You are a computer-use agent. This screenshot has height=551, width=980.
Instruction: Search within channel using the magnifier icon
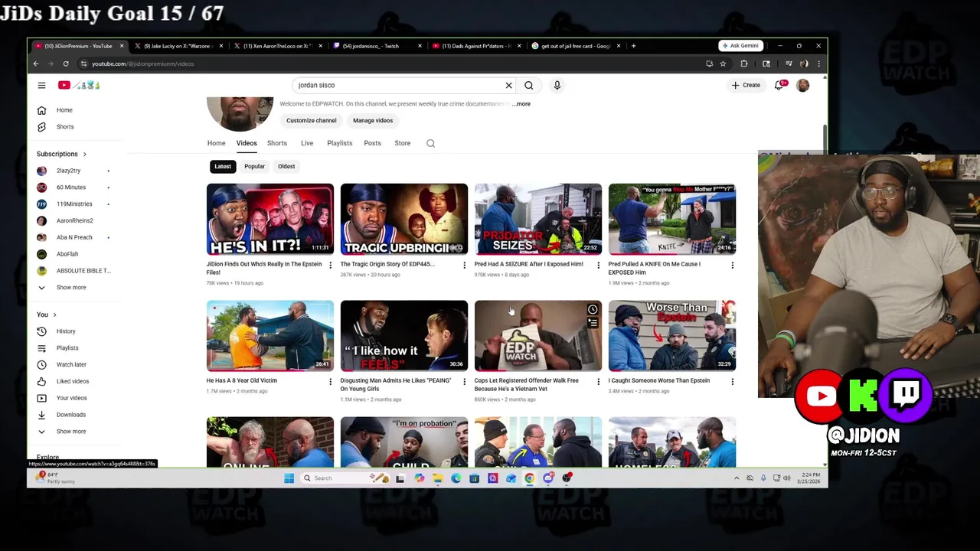(430, 143)
